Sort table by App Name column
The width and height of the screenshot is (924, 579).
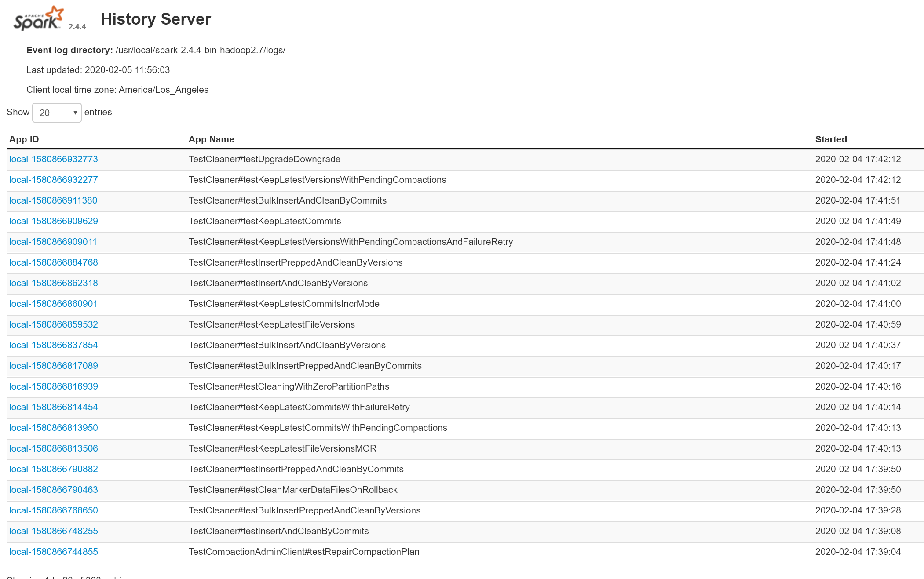click(211, 139)
